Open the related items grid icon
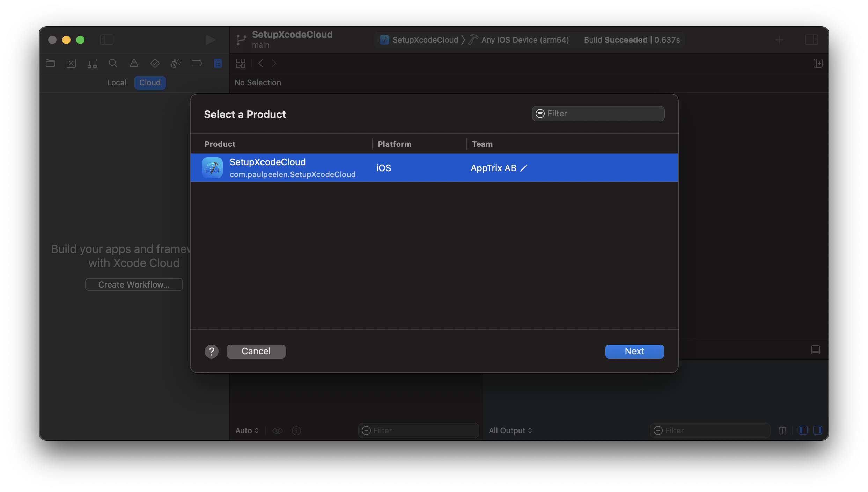Viewport: 868px width, 492px height. coord(241,63)
